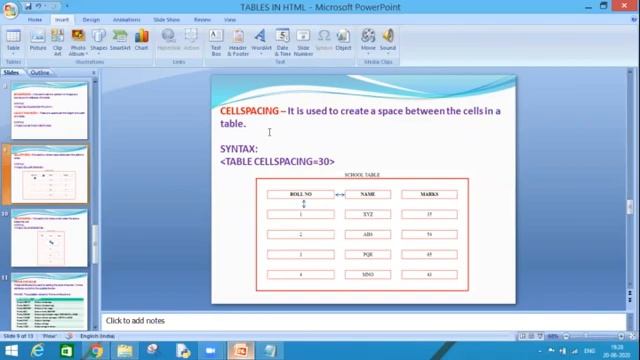
Task: Insert a Picture from file
Action: 38,41
